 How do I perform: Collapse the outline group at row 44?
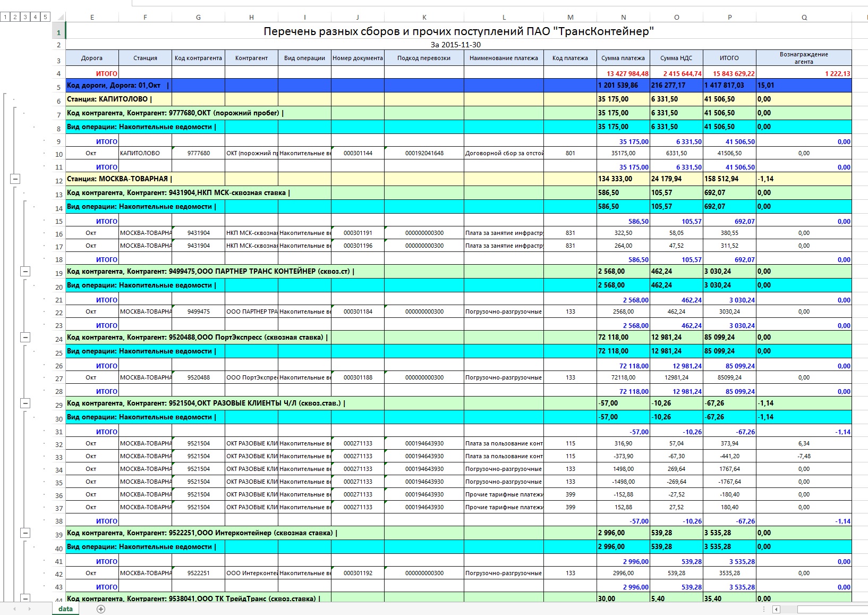click(x=25, y=599)
